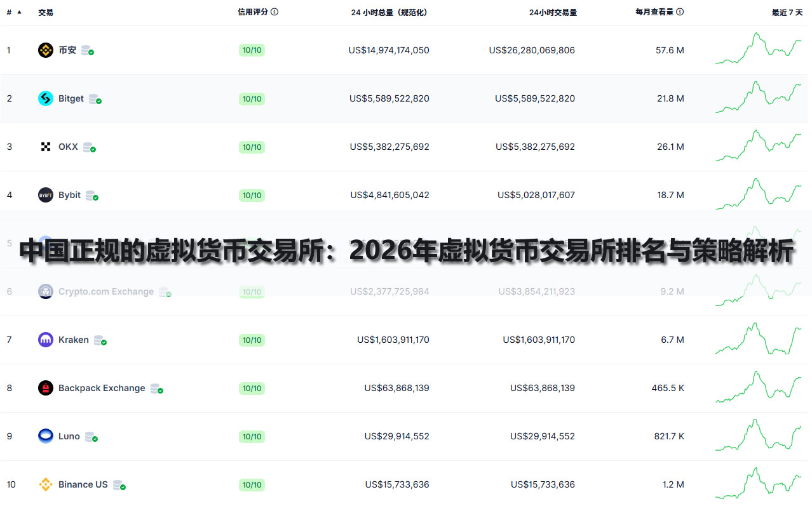The image size is (812, 506).
Task: Click the OKX exchange logo
Action: pyautogui.click(x=46, y=147)
